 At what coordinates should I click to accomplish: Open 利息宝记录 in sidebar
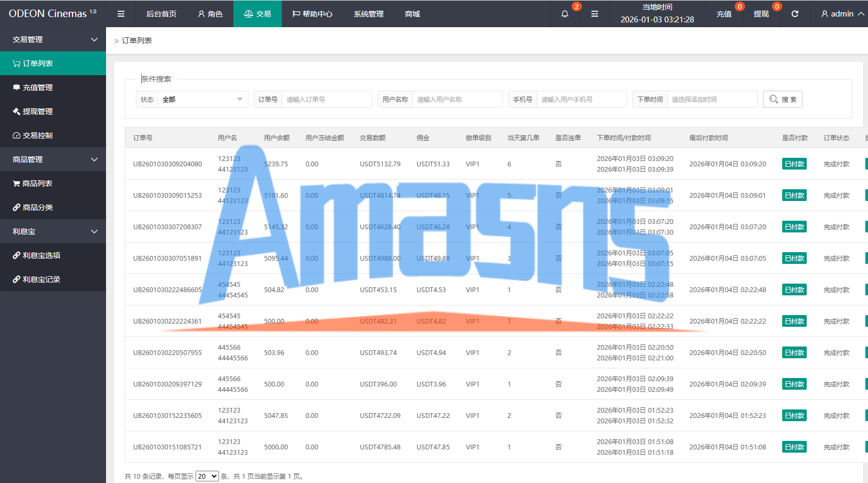(53, 279)
